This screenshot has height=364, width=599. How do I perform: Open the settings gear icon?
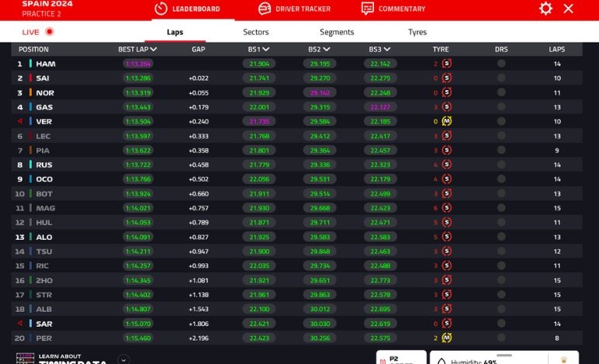(545, 9)
